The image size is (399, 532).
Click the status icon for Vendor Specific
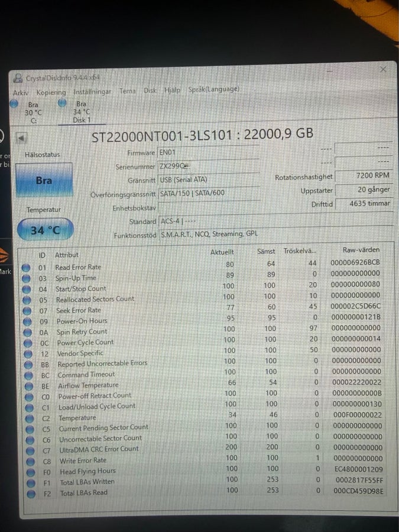28,355
